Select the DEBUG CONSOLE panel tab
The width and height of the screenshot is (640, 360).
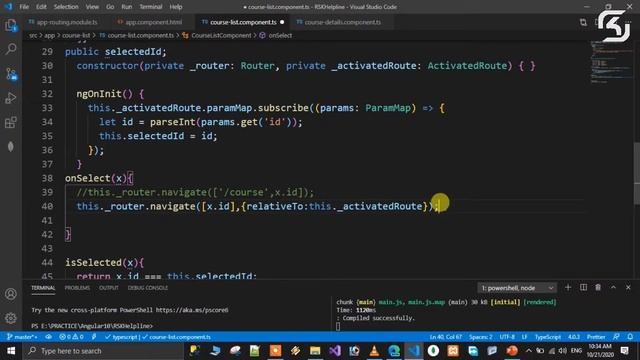[148, 288]
